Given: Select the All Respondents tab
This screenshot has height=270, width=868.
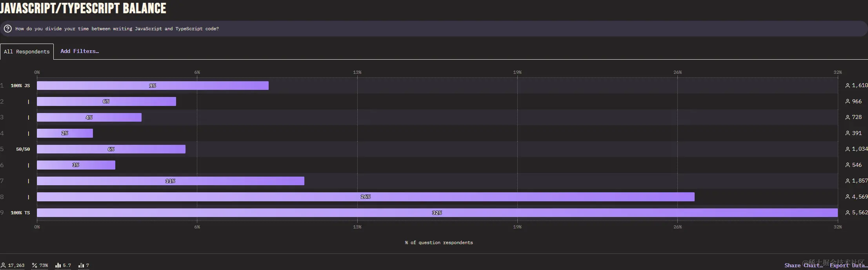Looking at the screenshot, I should point(27,51).
